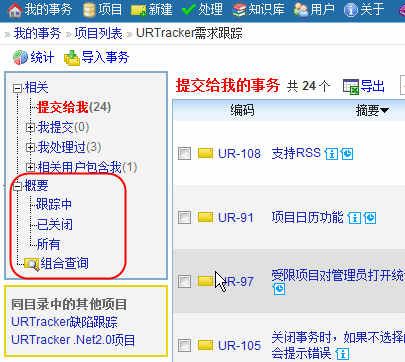The height and width of the screenshot is (362, 405).
Task: Select 跟踪中 in the tree
Action: click(x=54, y=204)
